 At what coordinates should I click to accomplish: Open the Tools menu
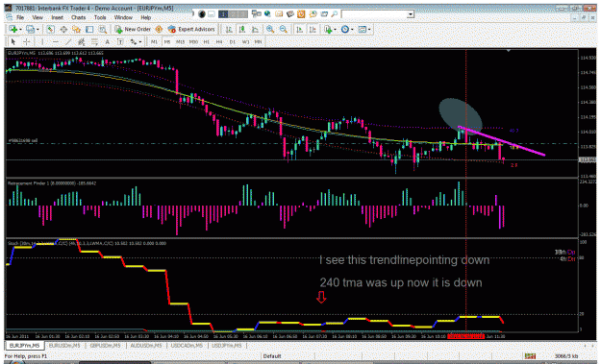click(100, 17)
